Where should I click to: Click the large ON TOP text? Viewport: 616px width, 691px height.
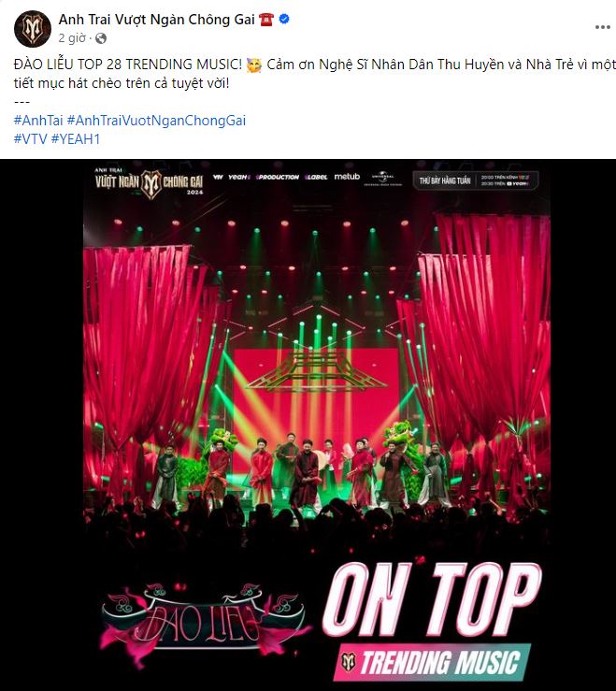432,600
